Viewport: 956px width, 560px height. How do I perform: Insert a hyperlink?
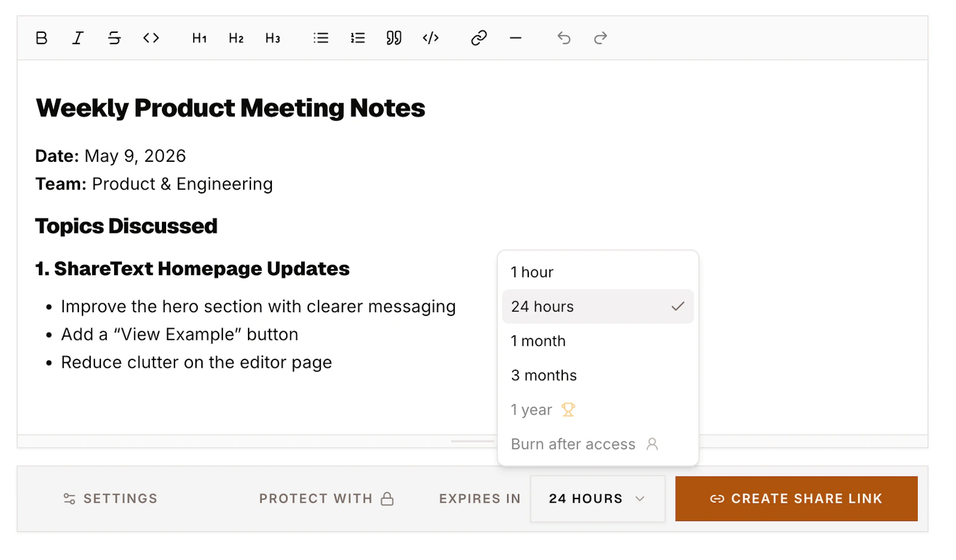point(479,38)
